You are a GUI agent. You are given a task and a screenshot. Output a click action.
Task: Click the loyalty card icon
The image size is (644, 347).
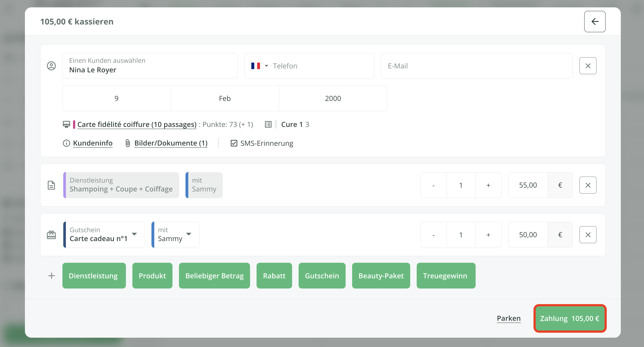[66, 124]
